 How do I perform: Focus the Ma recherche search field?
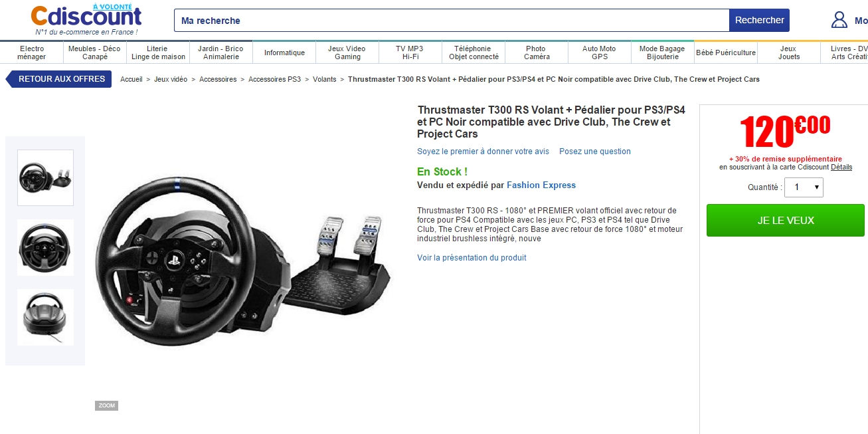(452, 21)
